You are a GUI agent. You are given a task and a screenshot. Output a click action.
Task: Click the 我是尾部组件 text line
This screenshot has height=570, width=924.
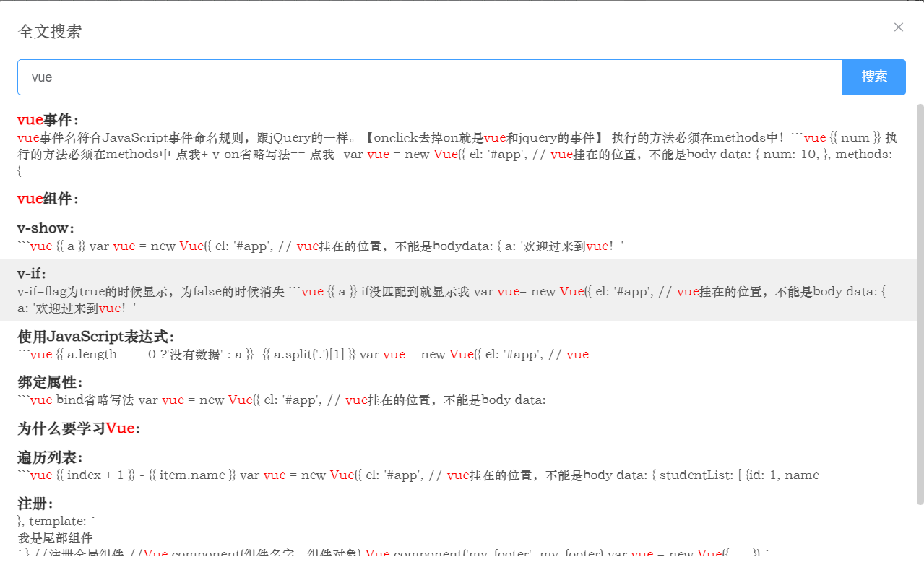point(55,537)
